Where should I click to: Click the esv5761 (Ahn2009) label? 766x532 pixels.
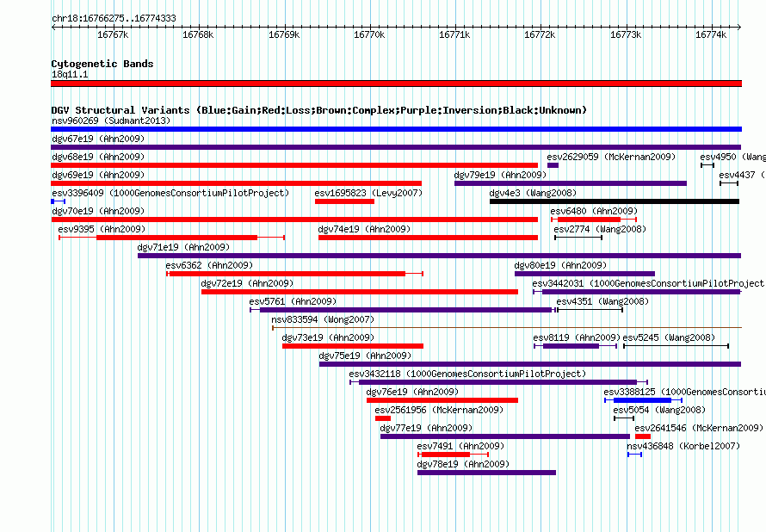(293, 301)
